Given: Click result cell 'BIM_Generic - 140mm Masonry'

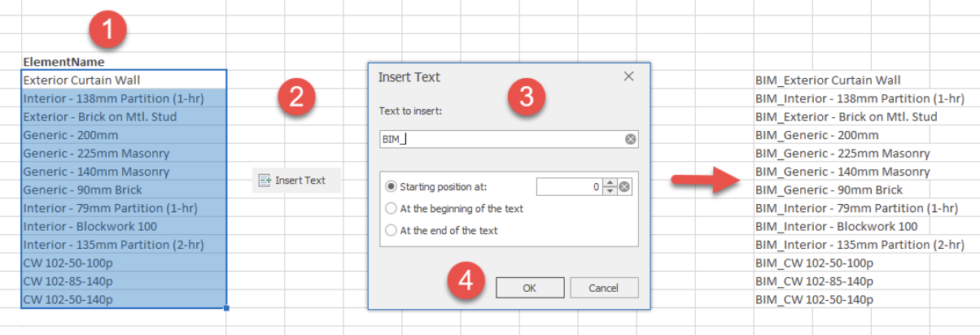Looking at the screenshot, I should tap(842, 172).
